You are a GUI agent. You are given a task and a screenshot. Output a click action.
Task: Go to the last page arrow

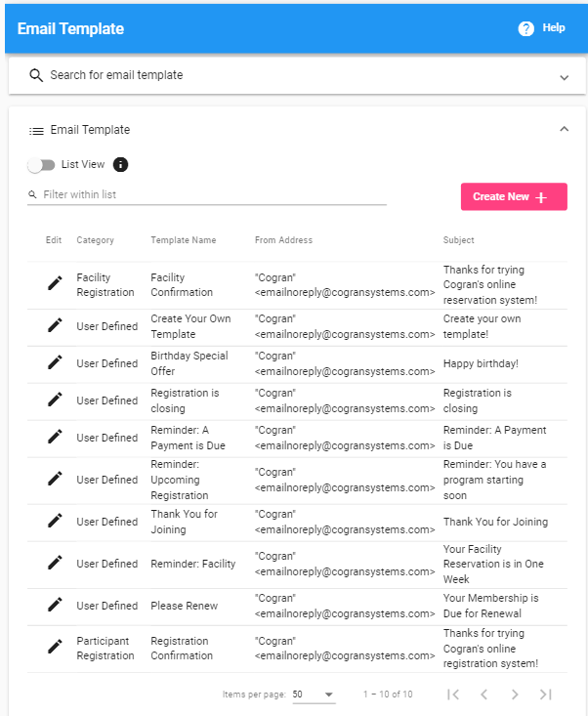click(546, 695)
